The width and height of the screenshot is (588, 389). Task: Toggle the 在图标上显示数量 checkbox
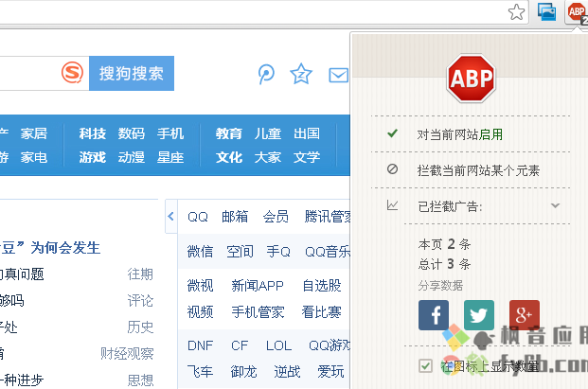[425, 365]
